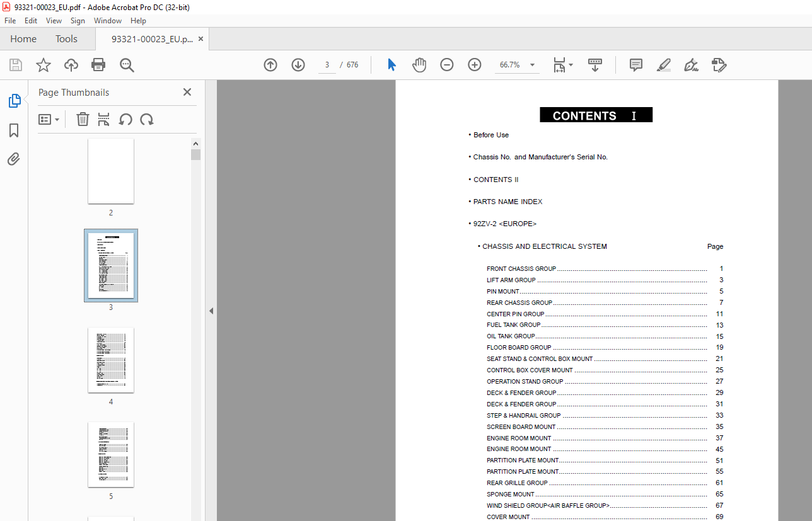Open the CONTENTS II entry

coord(496,180)
